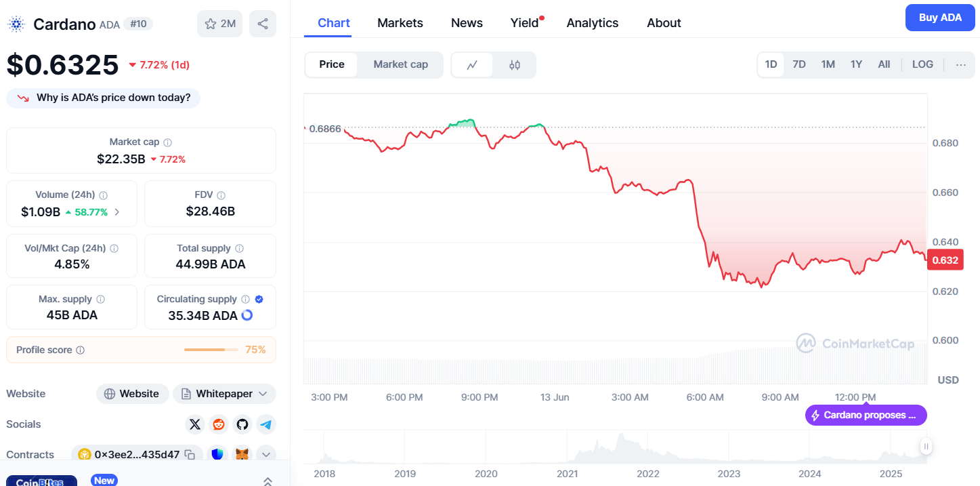Screen dimensions: 980x486
Task: Click the more options ellipsis on chart
Action: coord(960,65)
